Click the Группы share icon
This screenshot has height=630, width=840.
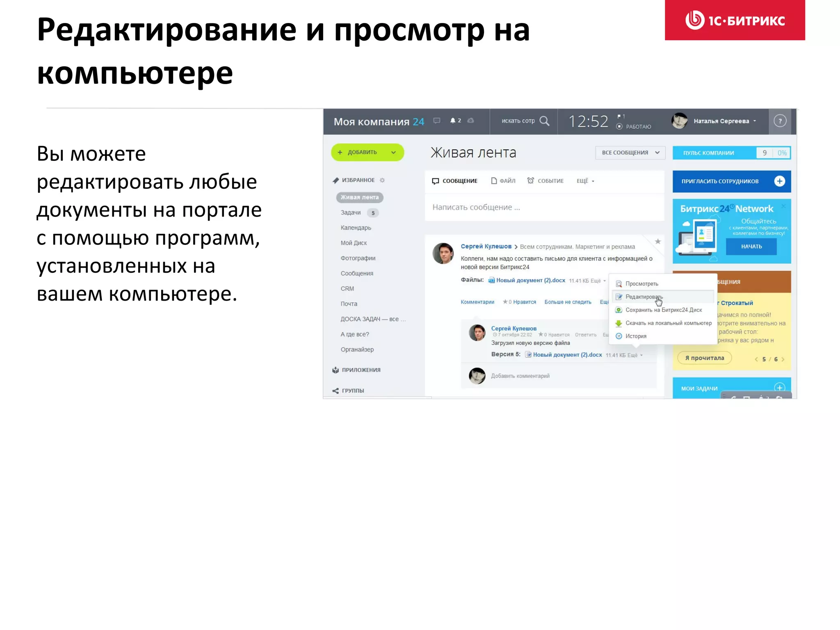point(336,390)
